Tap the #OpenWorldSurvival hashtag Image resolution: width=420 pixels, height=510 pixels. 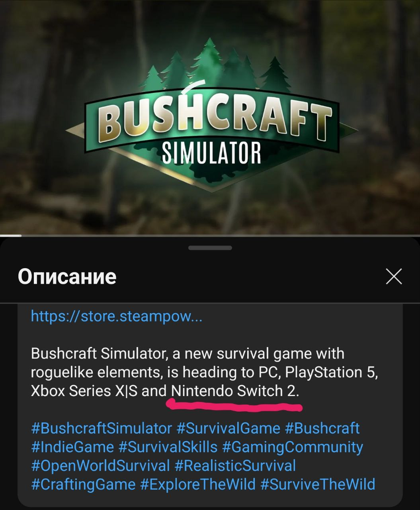pyautogui.click(x=101, y=466)
